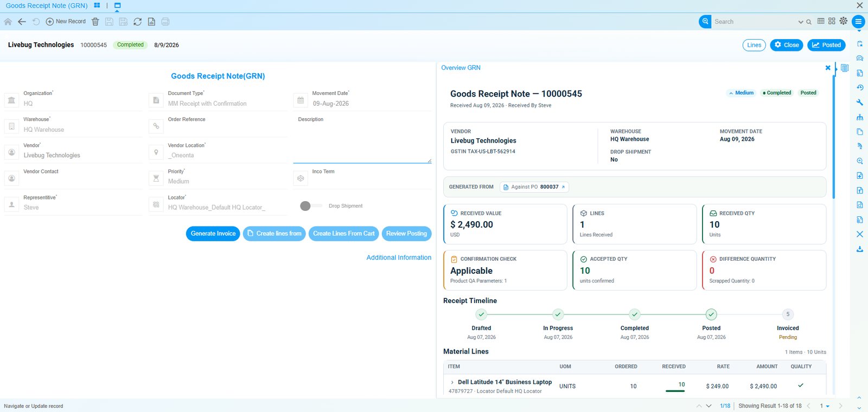This screenshot has width=868, height=412.
Task: Click the Posted timeline checkmark marker
Action: point(711,314)
